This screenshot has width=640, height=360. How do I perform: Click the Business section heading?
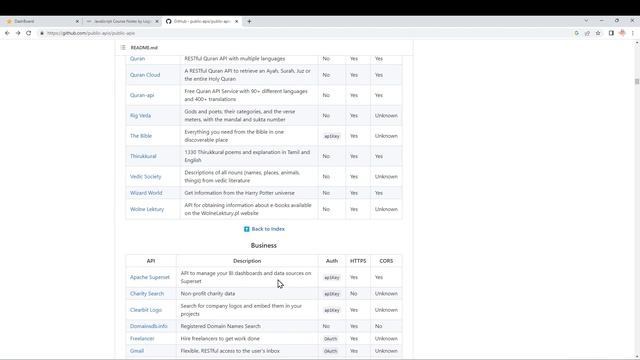pos(264,245)
